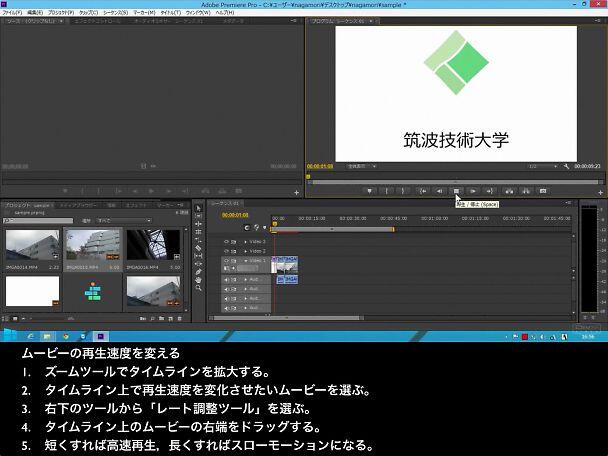Select the Slip tool
This screenshot has width=608, height=456.
[199, 256]
